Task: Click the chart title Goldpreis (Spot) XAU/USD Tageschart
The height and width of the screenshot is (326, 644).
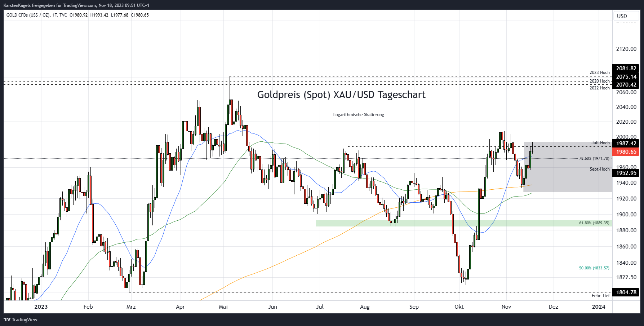Action: tap(341, 95)
